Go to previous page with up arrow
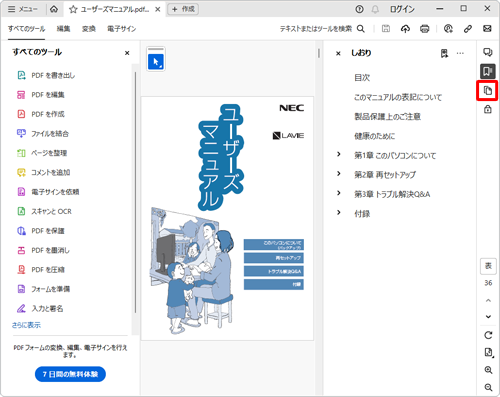The height and width of the screenshot is (397, 500). (x=488, y=300)
